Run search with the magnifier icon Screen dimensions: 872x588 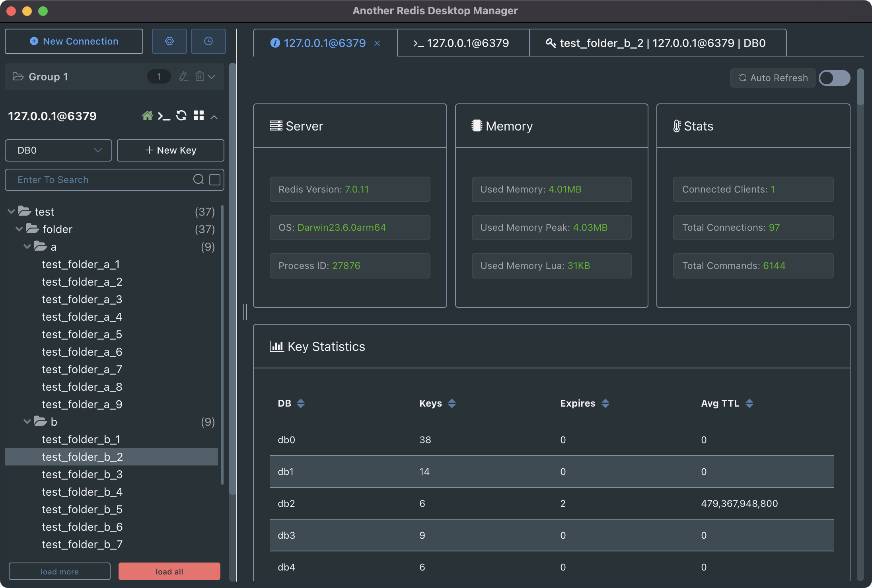pyautogui.click(x=199, y=179)
